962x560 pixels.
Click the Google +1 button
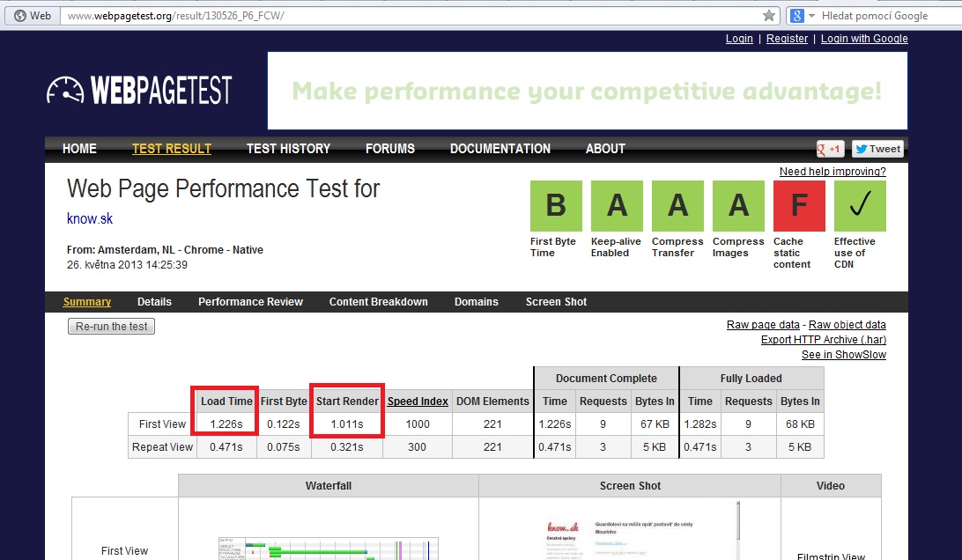coord(830,149)
